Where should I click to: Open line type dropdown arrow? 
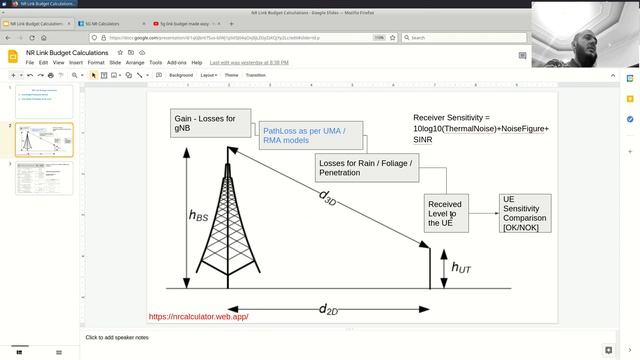pyautogui.click(x=147, y=75)
